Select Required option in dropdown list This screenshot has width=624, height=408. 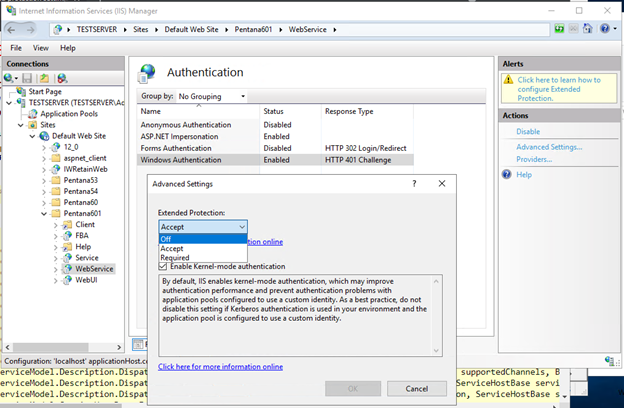coord(203,258)
